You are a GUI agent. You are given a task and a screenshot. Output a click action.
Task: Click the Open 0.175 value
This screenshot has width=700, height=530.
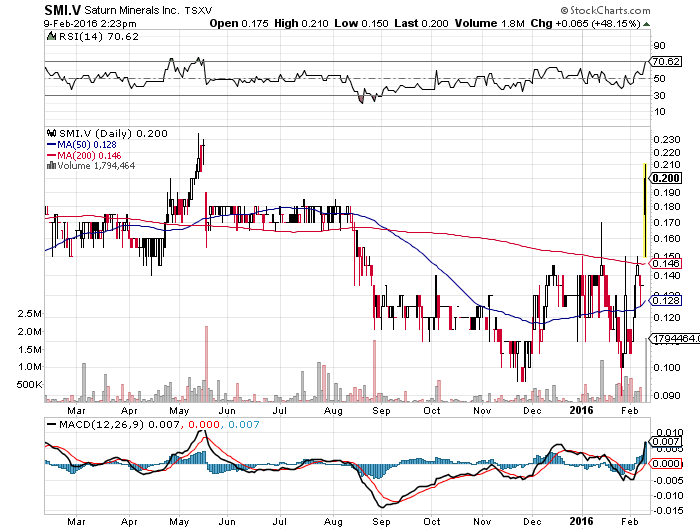click(x=239, y=23)
